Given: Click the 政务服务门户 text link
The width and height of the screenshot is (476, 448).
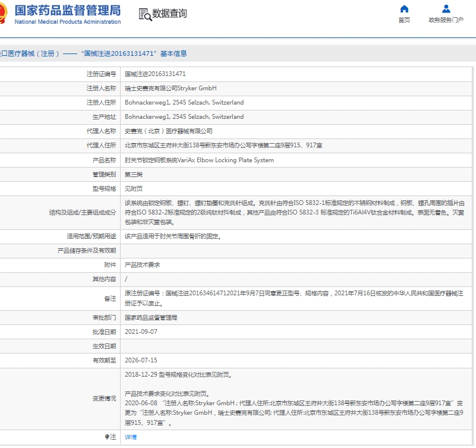Looking at the screenshot, I should [x=446, y=20].
